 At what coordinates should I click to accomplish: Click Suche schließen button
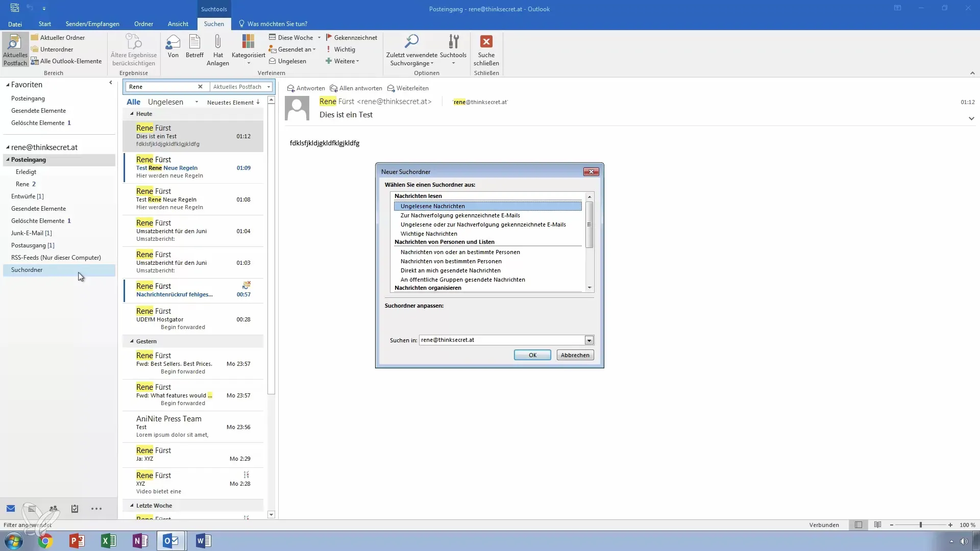click(x=486, y=50)
